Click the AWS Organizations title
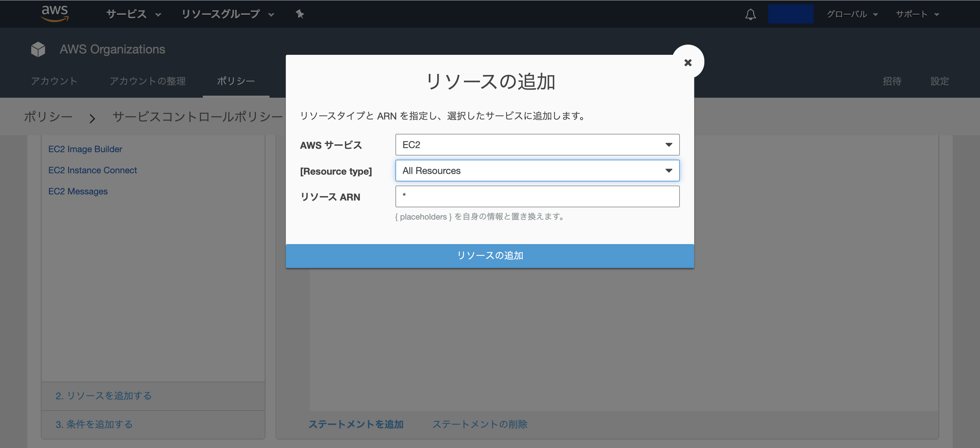980x448 pixels. point(112,49)
